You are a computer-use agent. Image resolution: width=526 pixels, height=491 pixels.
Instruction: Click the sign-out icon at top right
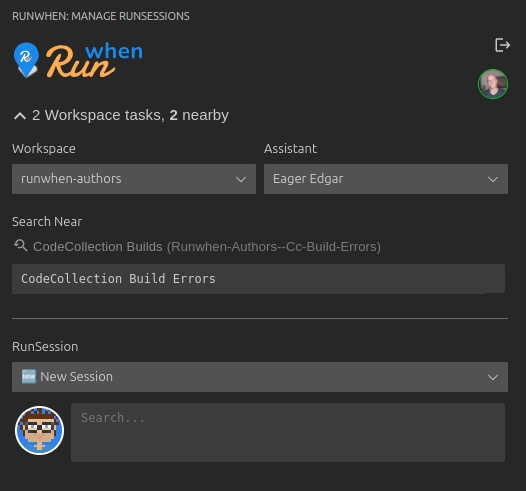pyautogui.click(x=502, y=45)
